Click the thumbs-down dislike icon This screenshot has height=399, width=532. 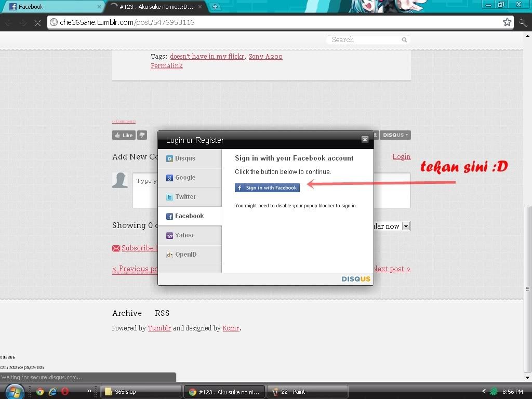(142, 135)
